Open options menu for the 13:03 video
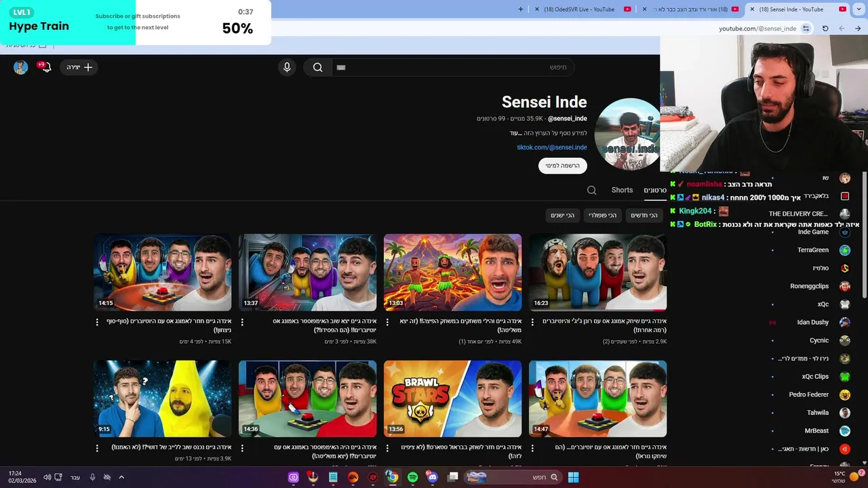The image size is (868, 488). (x=387, y=322)
